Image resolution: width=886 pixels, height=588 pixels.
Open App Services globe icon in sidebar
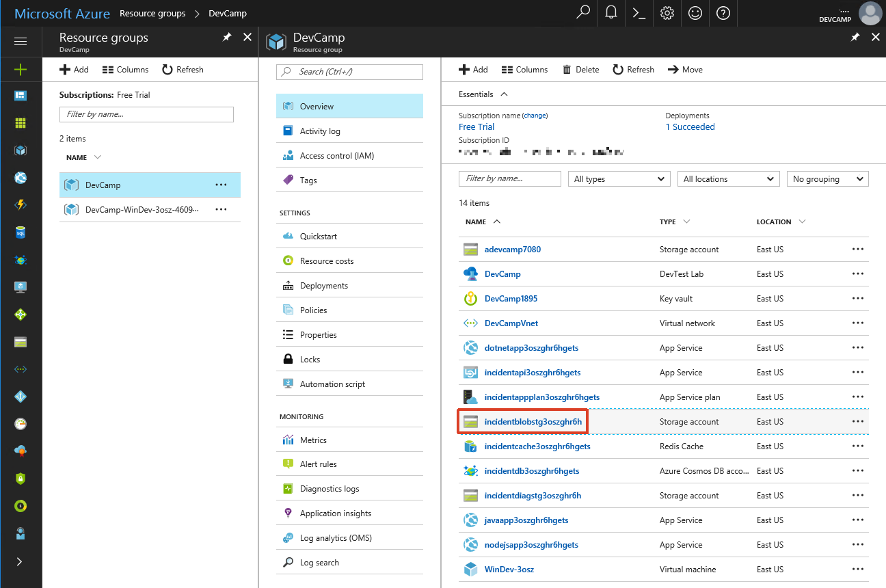(x=21, y=178)
